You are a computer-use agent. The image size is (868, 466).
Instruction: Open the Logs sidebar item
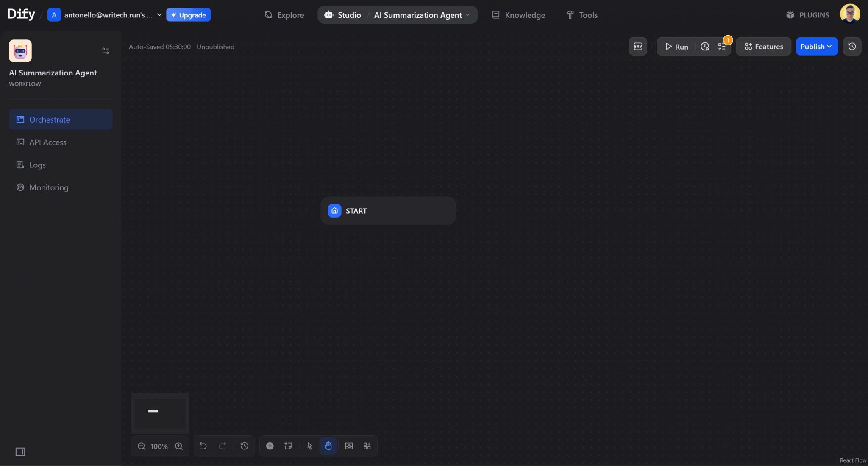coord(37,165)
